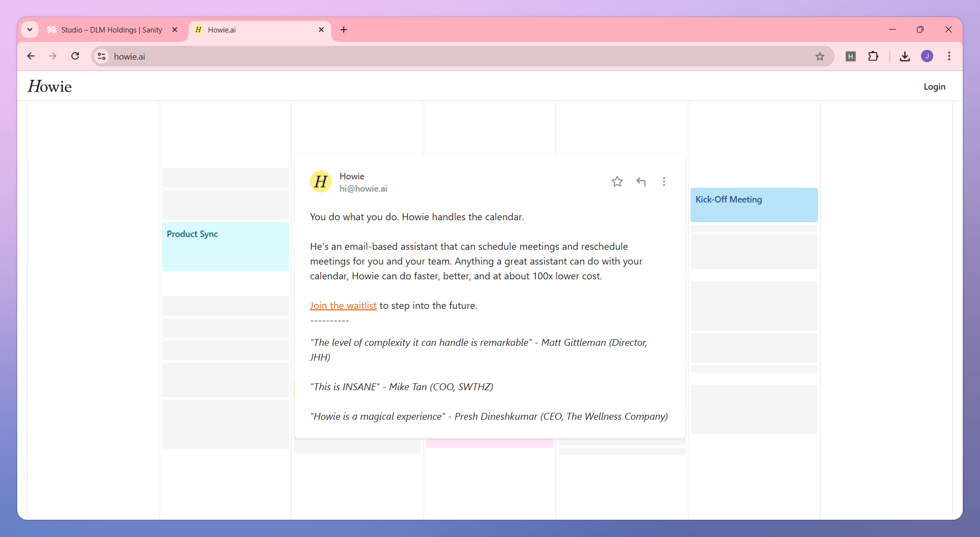
Task: Open the browser Downloads icon
Action: pyautogui.click(x=905, y=57)
